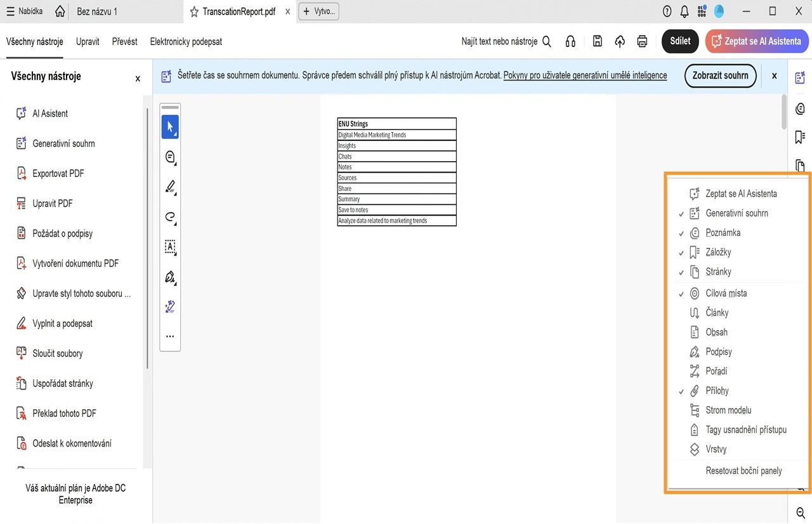812x524 pixels.
Task: Open the notifications bell
Action: click(x=684, y=11)
